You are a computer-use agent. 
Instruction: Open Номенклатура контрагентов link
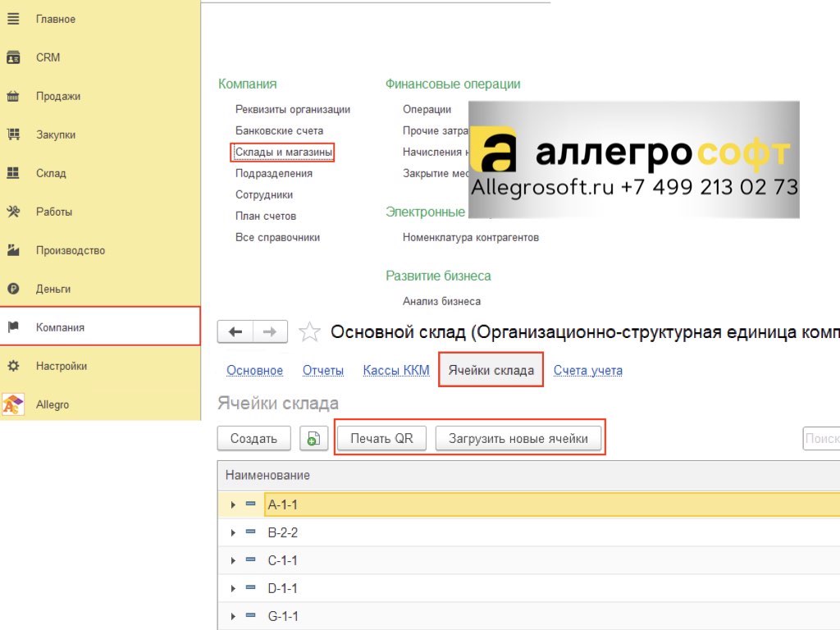(471, 237)
